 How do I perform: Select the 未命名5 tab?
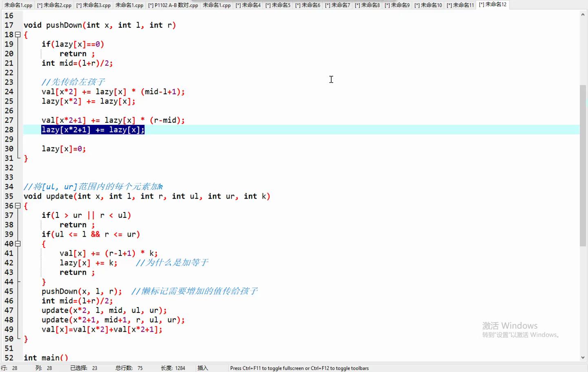[278, 5]
